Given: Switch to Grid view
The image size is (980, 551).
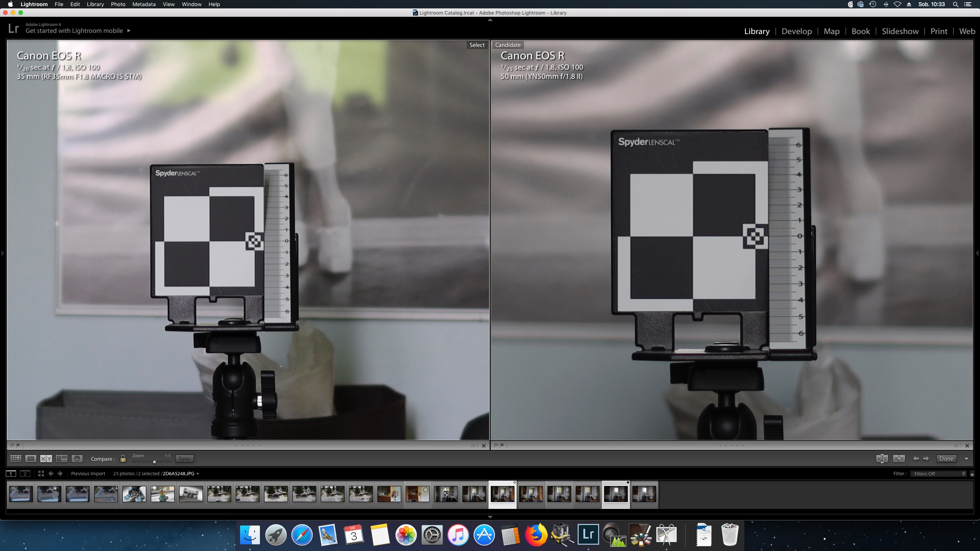Looking at the screenshot, I should click(x=16, y=458).
